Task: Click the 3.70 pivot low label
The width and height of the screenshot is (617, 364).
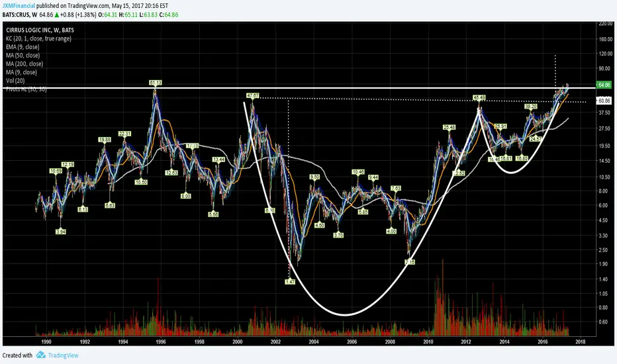Action: 338,235
